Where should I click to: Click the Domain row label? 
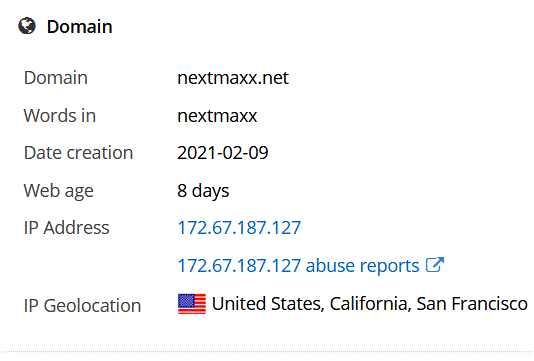pos(56,78)
